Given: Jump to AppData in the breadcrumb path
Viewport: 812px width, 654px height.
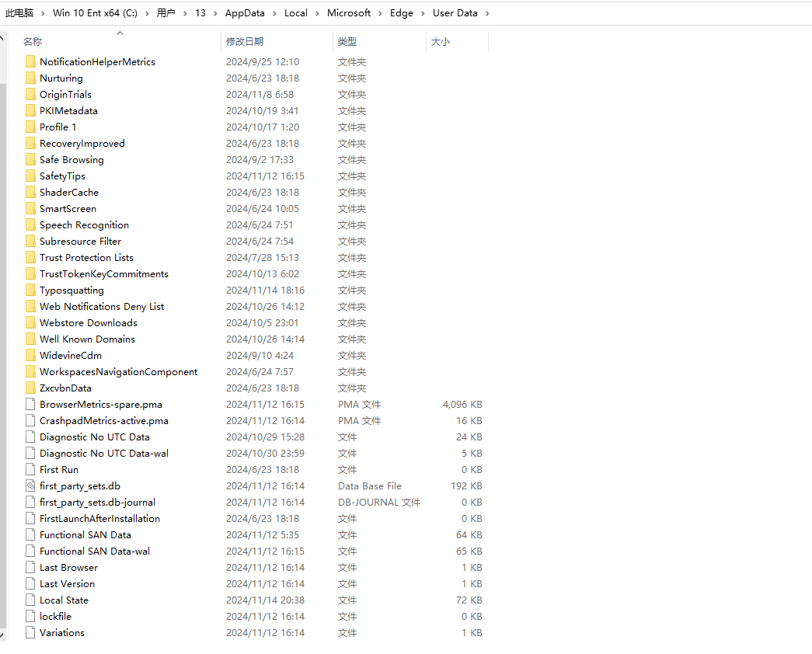Looking at the screenshot, I should click(245, 13).
